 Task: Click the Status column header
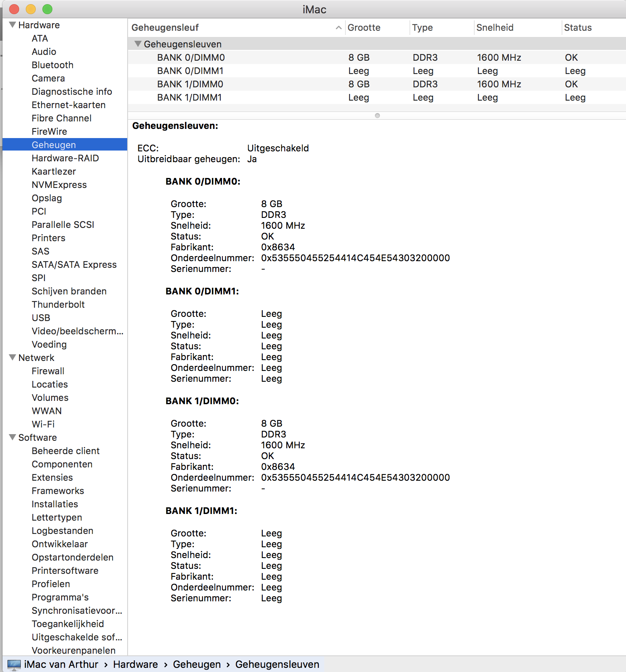coord(578,28)
